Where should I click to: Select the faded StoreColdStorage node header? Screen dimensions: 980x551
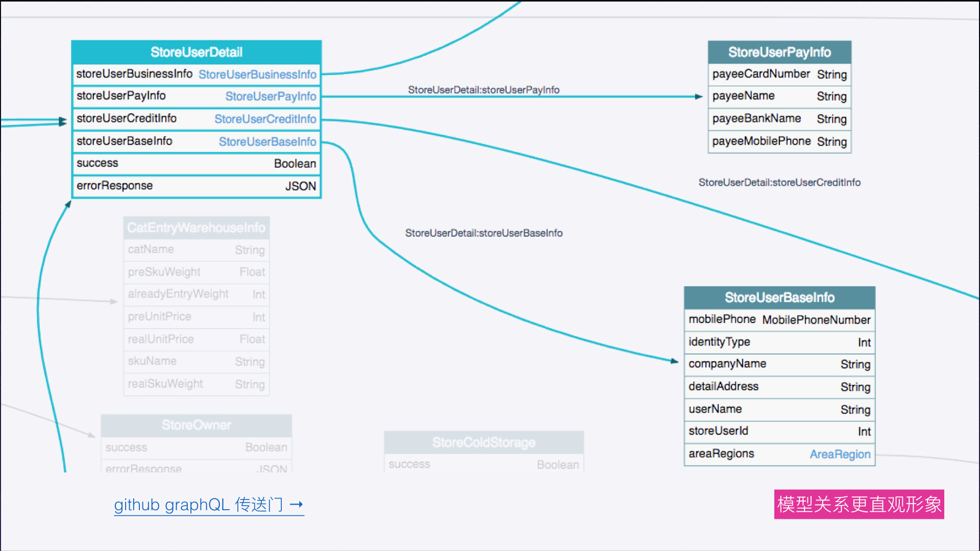[483, 442]
